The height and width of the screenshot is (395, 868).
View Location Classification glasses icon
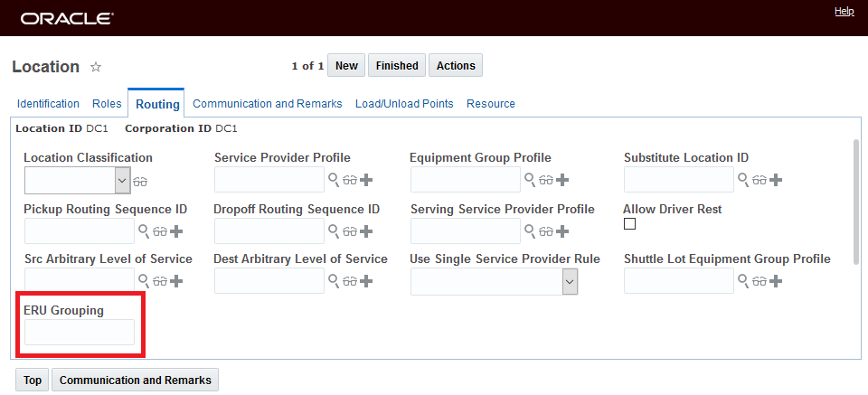[140, 181]
